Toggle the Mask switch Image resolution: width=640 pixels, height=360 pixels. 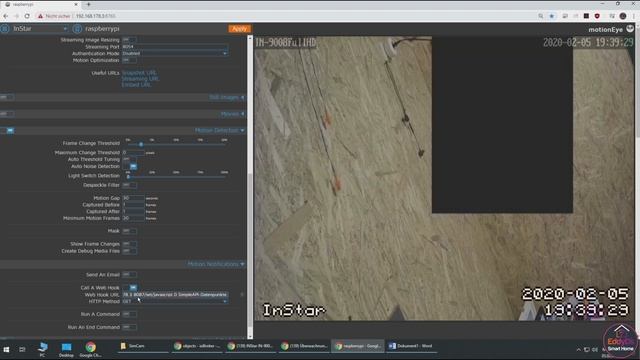coord(129,231)
